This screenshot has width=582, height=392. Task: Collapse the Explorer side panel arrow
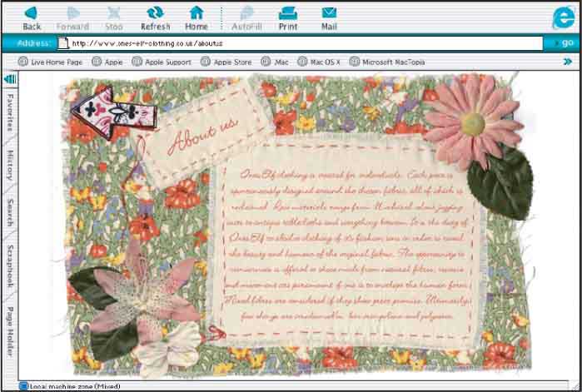9,79
